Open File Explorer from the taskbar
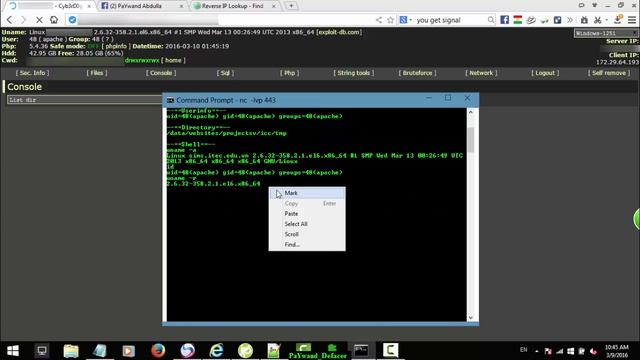Image resolution: width=640 pixels, height=360 pixels. point(71,351)
